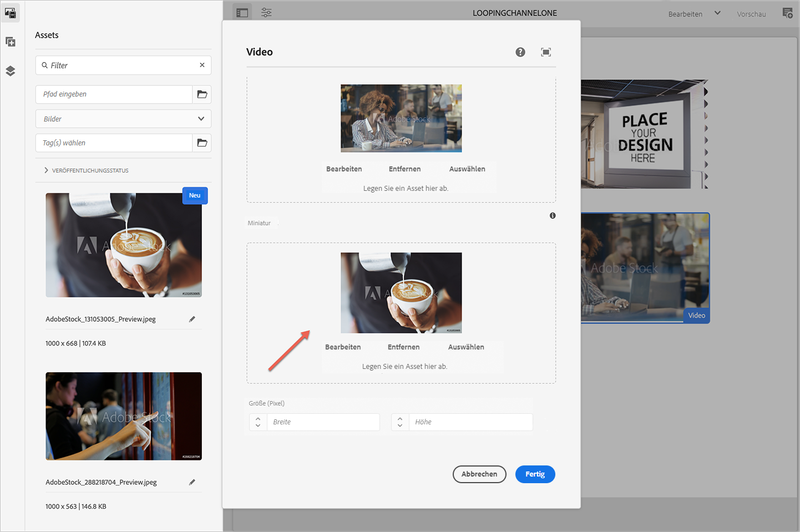The image size is (800, 532).
Task: Focus the Filter search input
Action: coord(122,65)
